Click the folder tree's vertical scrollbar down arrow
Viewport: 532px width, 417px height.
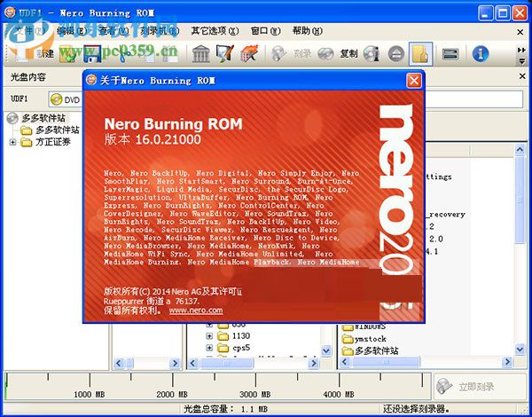pos(326,350)
